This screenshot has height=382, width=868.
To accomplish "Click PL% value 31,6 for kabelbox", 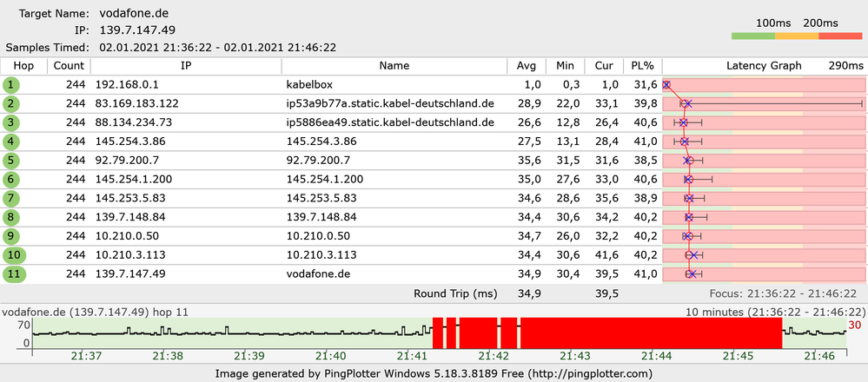I will point(647,85).
